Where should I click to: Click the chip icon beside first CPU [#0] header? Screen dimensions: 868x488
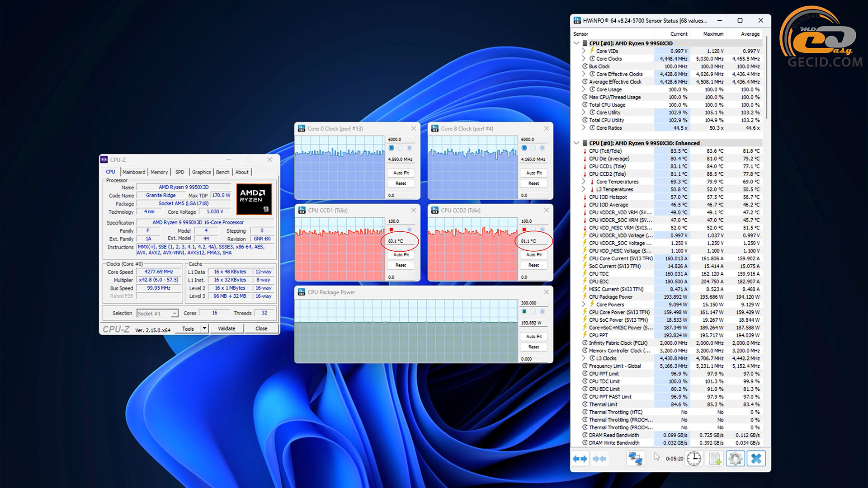[585, 43]
